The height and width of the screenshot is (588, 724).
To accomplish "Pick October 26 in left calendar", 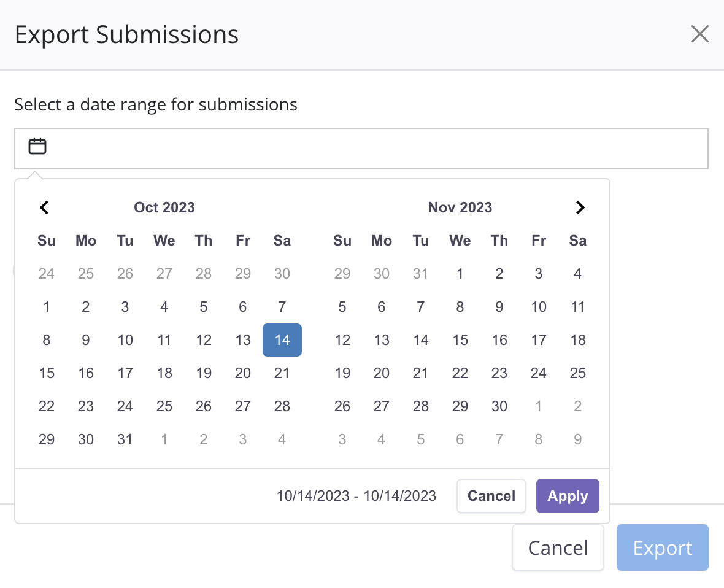I will click(204, 406).
